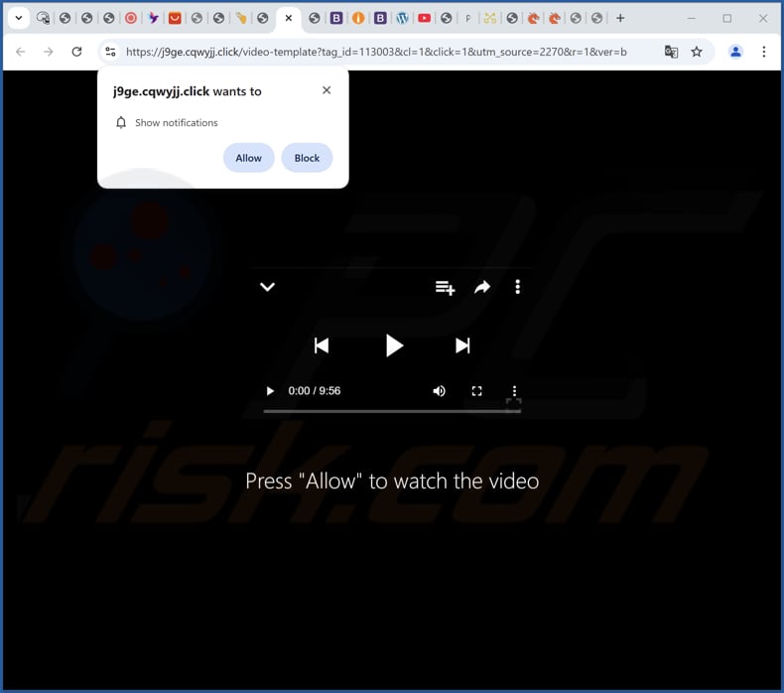This screenshot has width=784, height=693.
Task: Click the small play button beside timestamp
Action: 270,391
